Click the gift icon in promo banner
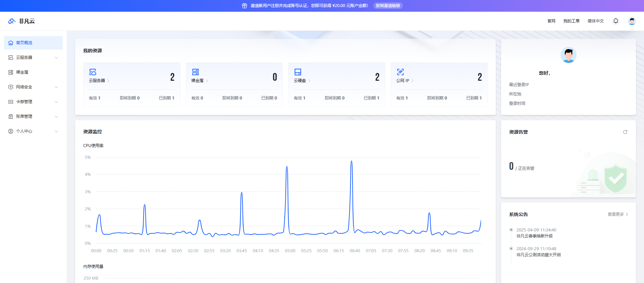Screen dimensions: 644x283 pyautogui.click(x=245, y=6)
